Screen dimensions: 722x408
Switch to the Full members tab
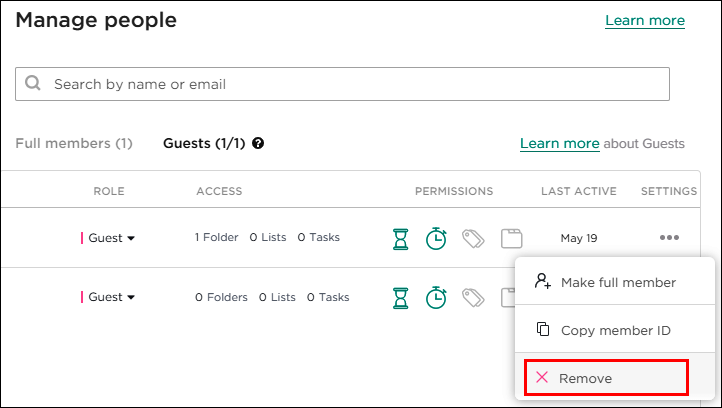(74, 144)
